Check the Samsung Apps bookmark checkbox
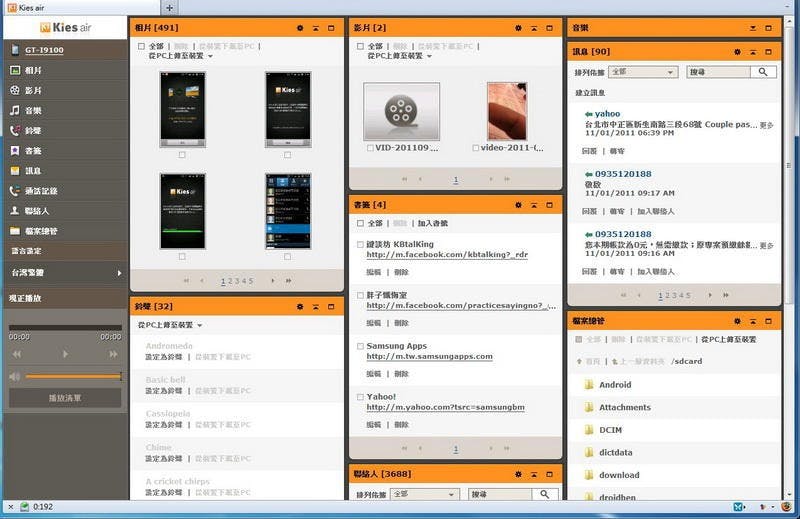 pos(359,346)
